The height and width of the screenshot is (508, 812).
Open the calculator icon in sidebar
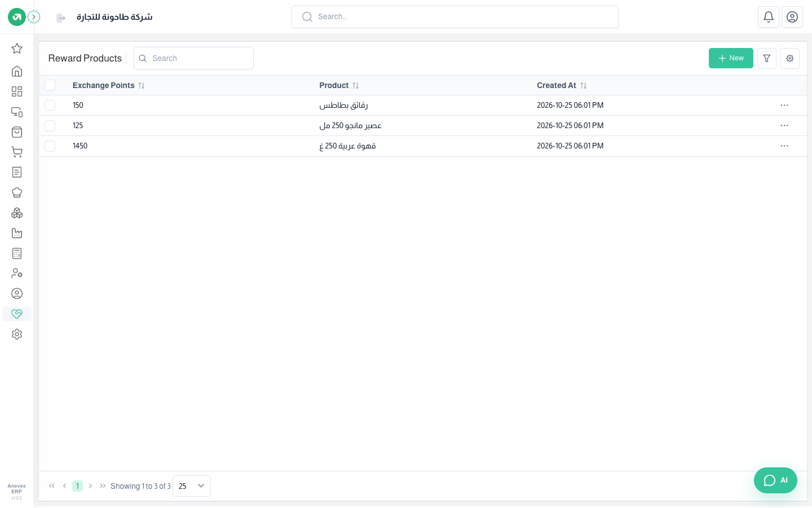[17, 253]
